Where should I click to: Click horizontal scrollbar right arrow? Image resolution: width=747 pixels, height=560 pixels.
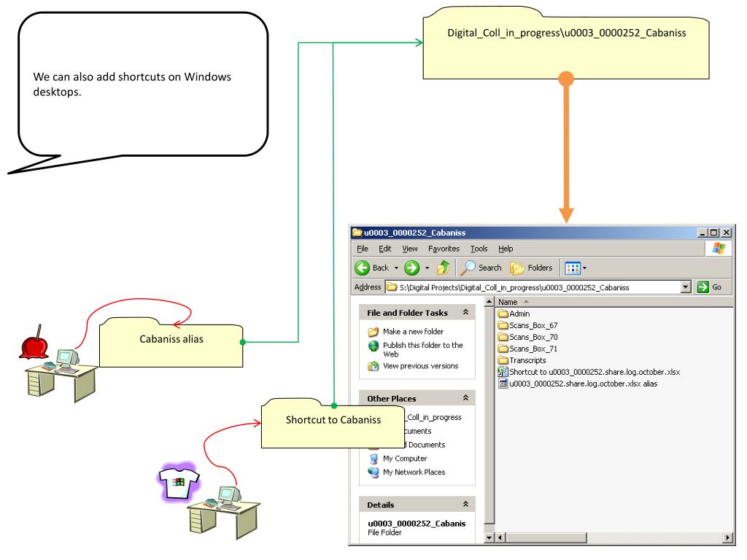click(x=727, y=537)
